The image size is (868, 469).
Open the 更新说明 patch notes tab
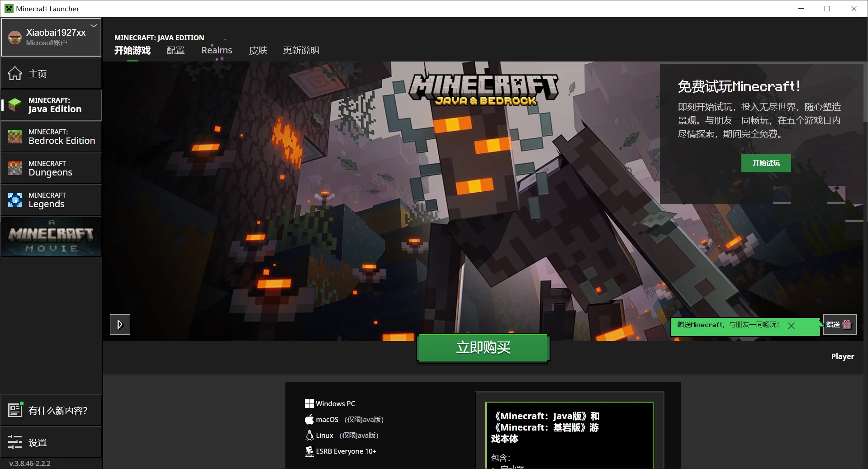coord(301,50)
